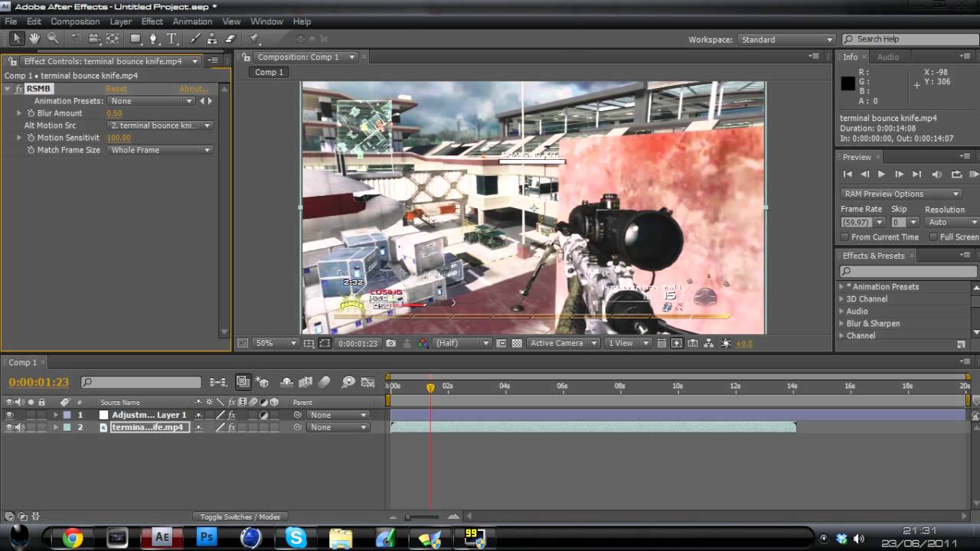Enable the From Current Time checkbox
The height and width of the screenshot is (551, 980).
tap(845, 237)
